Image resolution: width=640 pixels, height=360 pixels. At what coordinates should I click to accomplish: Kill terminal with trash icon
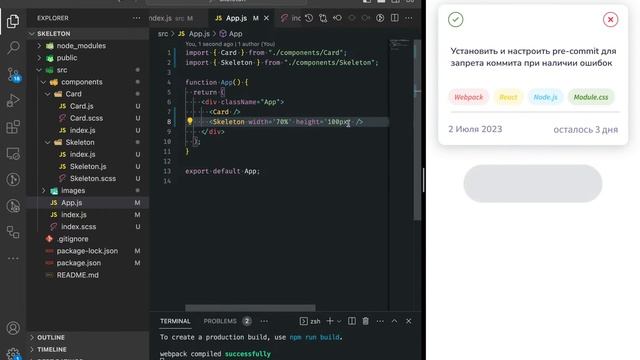click(x=366, y=321)
